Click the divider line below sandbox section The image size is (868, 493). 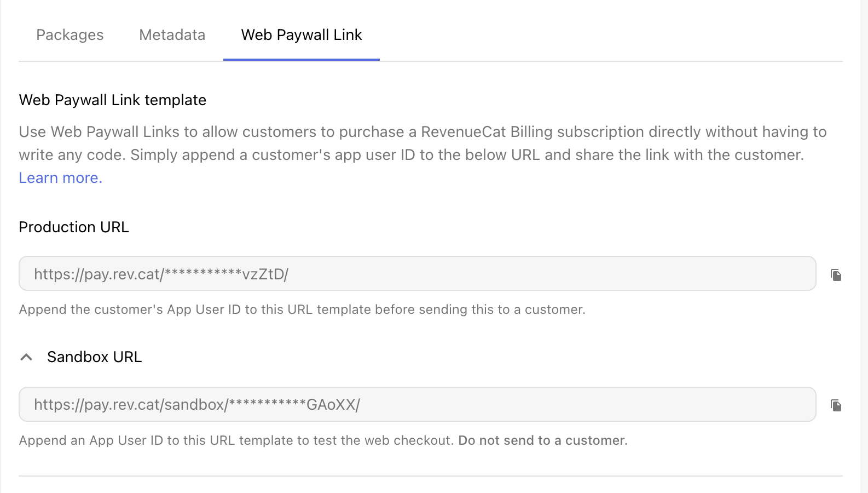[431, 476]
